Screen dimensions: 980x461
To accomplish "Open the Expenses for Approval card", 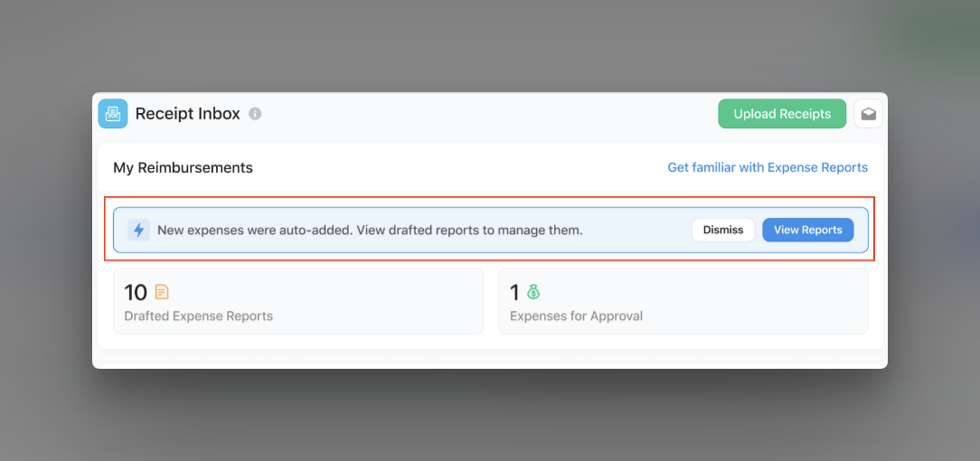I will 683,301.
